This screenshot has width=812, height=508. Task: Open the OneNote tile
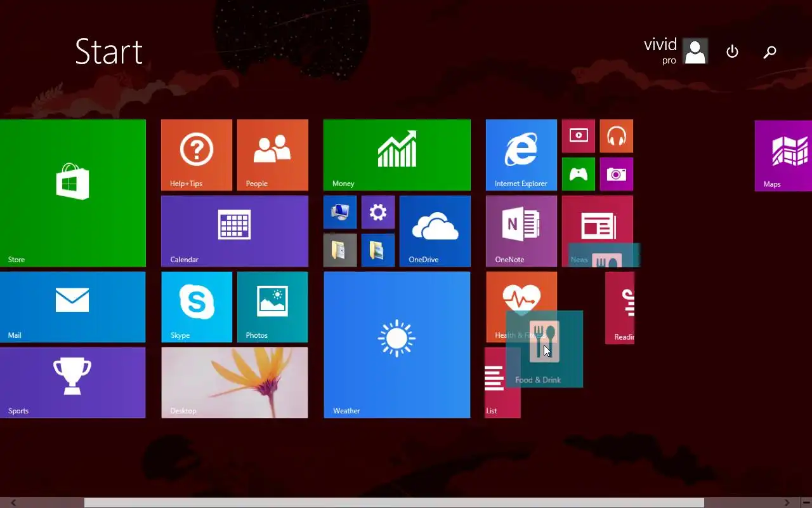pos(521,231)
